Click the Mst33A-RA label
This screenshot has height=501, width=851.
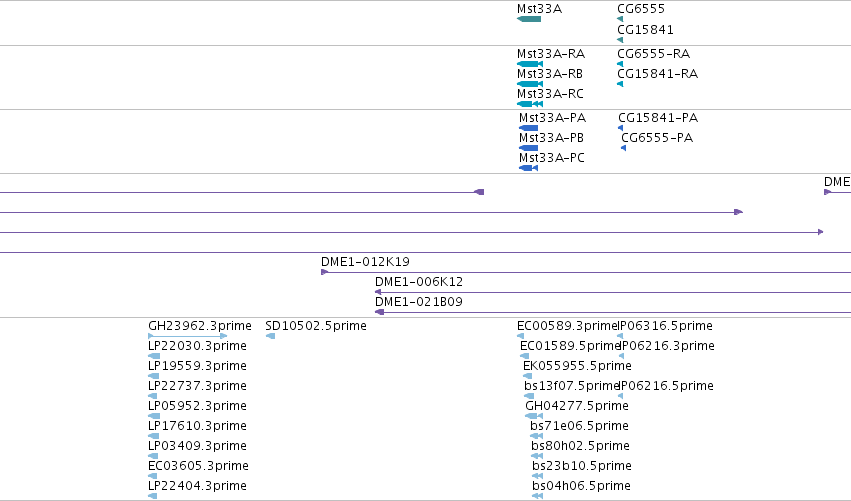tap(551, 54)
